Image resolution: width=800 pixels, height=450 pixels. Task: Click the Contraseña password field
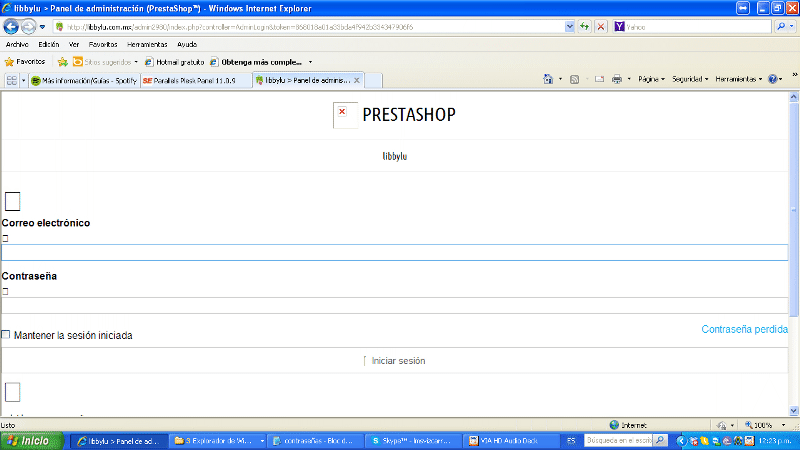(x=395, y=306)
